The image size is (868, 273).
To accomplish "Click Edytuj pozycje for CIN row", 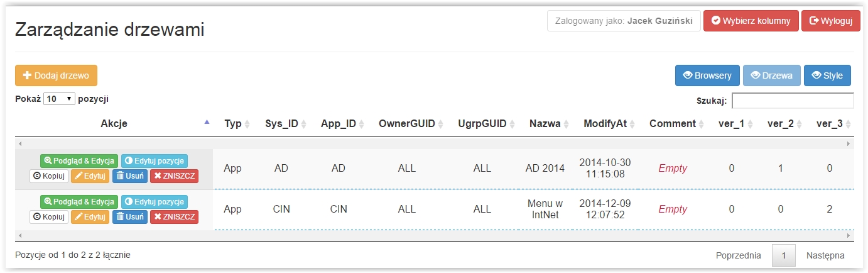I will (x=154, y=202).
